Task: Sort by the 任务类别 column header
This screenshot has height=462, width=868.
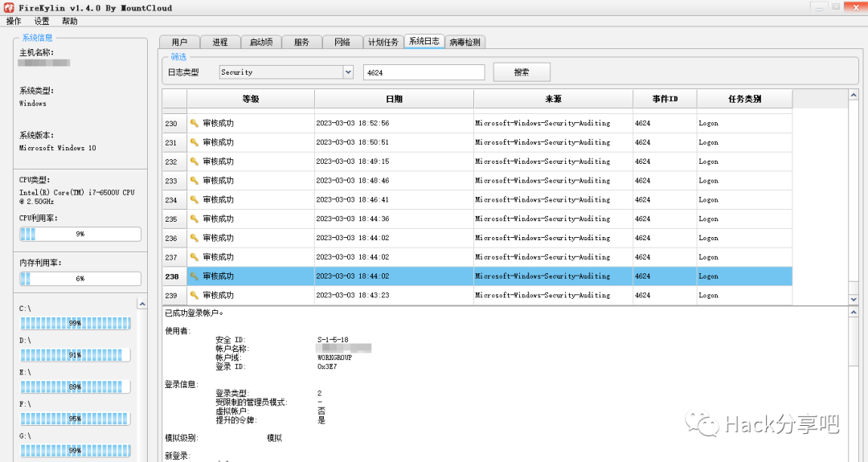Action: [744, 99]
